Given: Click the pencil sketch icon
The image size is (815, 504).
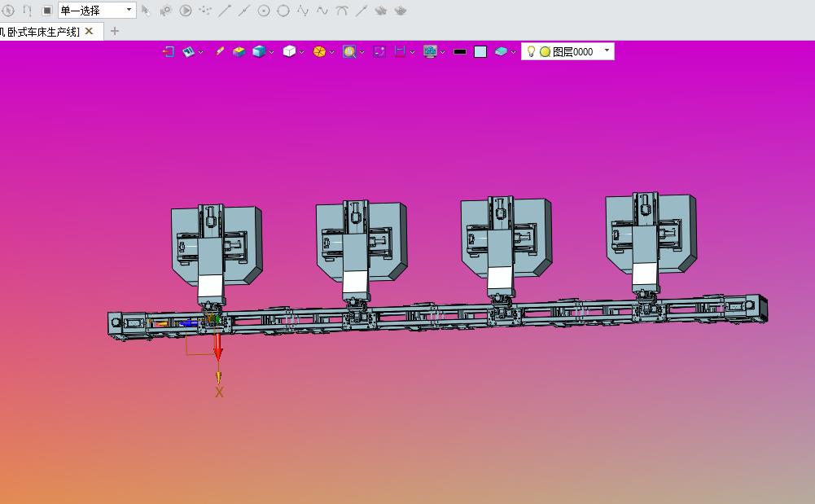Looking at the screenshot, I should pyautogui.click(x=219, y=51).
